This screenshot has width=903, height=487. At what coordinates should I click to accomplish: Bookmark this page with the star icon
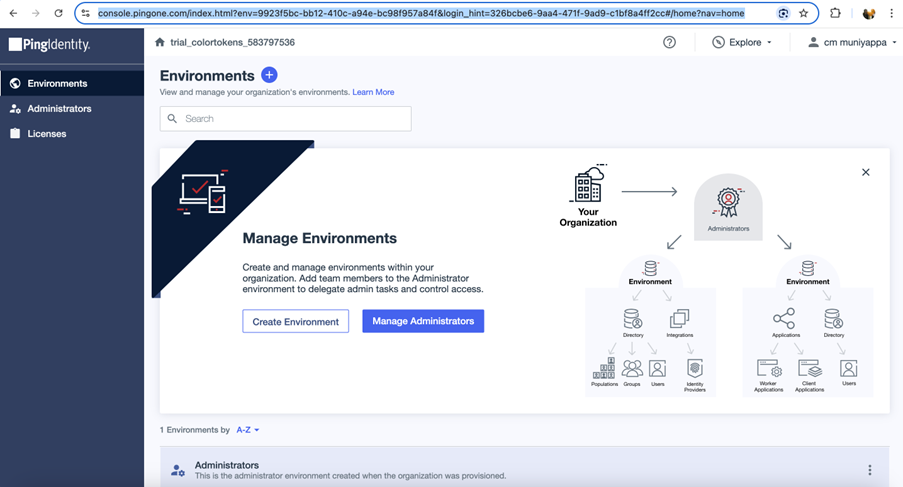tap(803, 14)
